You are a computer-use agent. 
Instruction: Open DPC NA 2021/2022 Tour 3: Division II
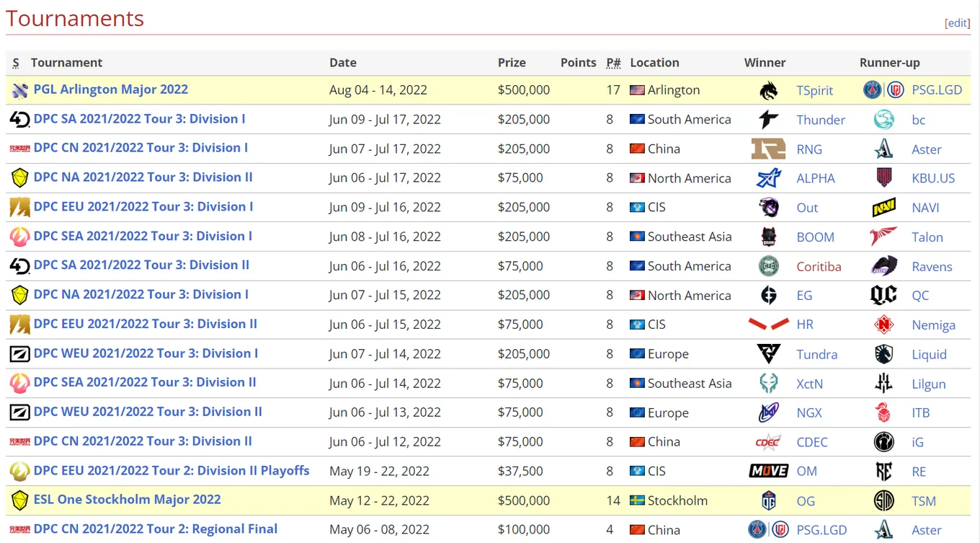[x=143, y=177]
